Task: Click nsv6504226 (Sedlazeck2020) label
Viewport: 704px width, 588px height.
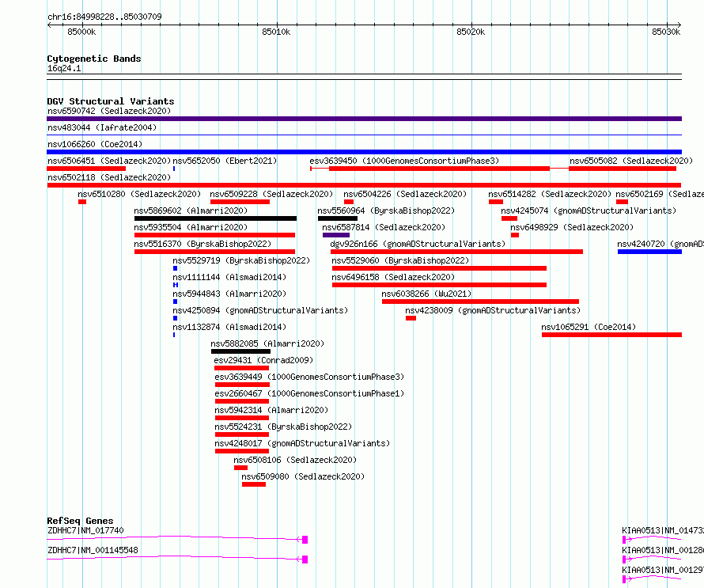Action: tap(405, 194)
